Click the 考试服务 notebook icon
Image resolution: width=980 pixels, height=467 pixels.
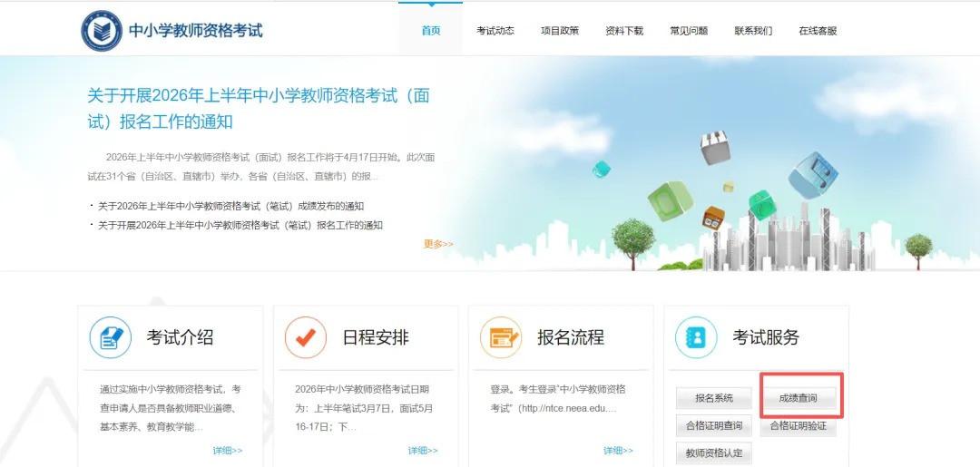(696, 338)
